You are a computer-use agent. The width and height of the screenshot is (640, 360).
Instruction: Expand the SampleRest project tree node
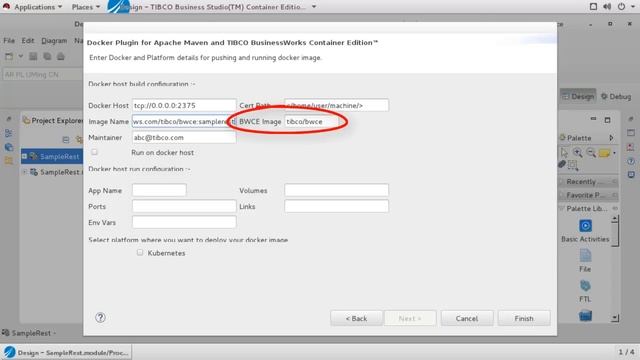[x=24, y=156]
